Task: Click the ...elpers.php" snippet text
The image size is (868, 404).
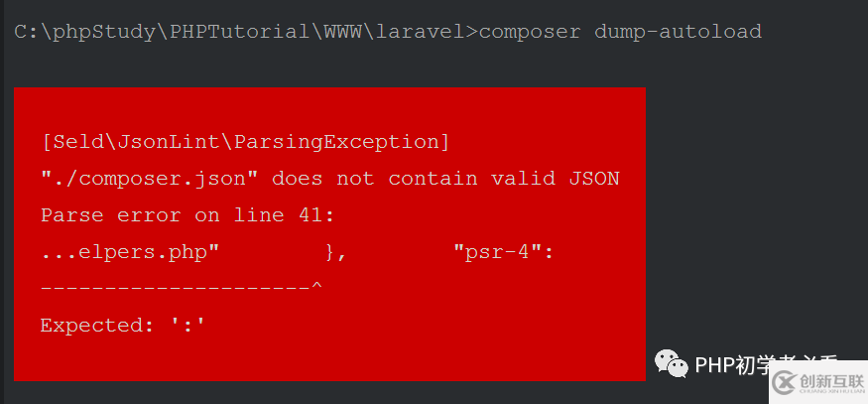Action: (130, 253)
